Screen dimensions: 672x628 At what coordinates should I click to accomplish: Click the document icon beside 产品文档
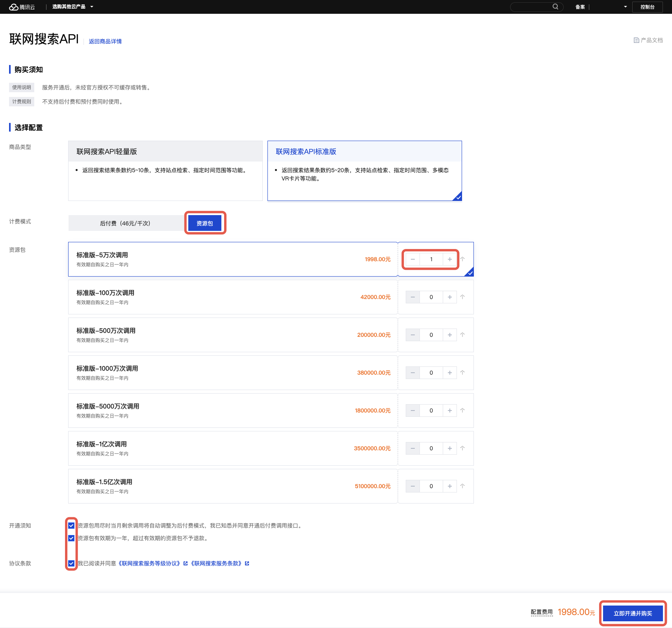click(636, 40)
